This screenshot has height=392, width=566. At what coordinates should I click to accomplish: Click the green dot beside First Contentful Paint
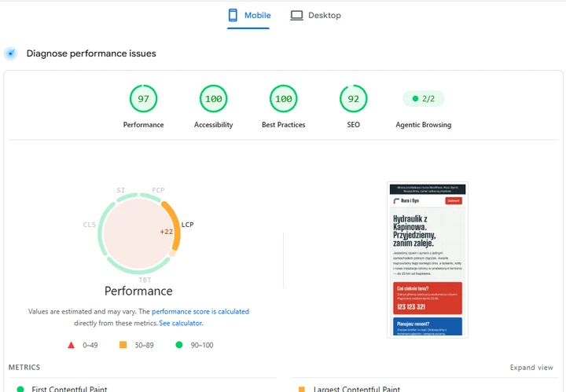[20, 389]
